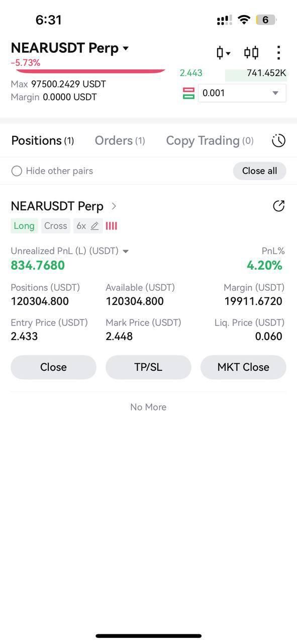Expand Unrealized PnL (L) dropdown arrow

tap(126, 251)
